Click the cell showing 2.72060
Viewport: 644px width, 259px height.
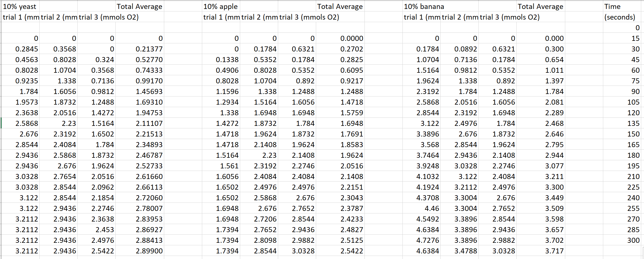click(x=140, y=198)
